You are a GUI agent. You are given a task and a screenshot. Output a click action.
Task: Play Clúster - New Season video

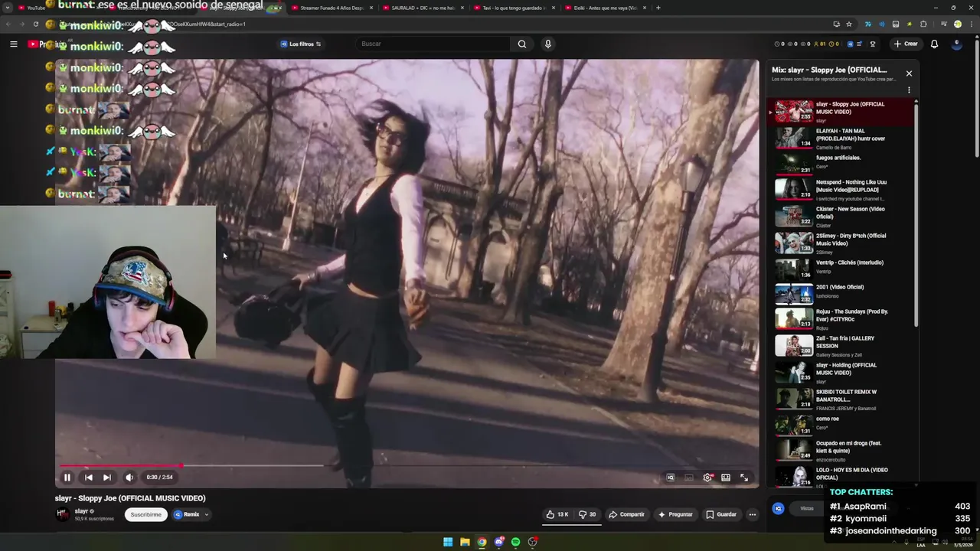pyautogui.click(x=842, y=217)
